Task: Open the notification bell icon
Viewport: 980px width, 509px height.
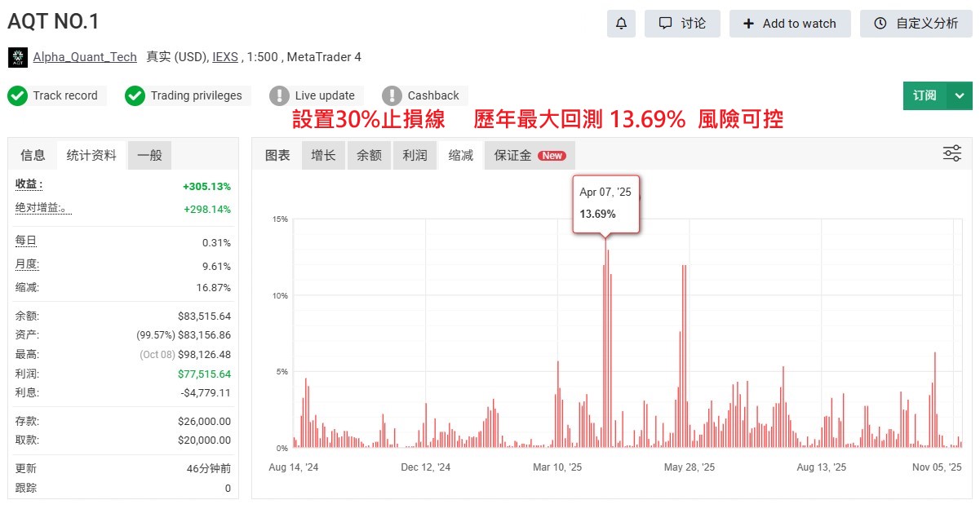Action: pos(621,23)
